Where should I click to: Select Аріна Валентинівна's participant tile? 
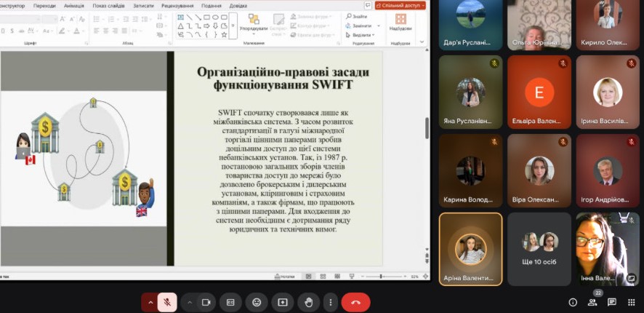pos(470,249)
